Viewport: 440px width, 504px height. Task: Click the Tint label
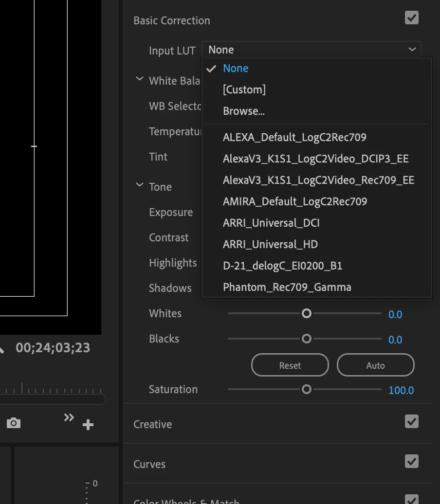coord(158,157)
